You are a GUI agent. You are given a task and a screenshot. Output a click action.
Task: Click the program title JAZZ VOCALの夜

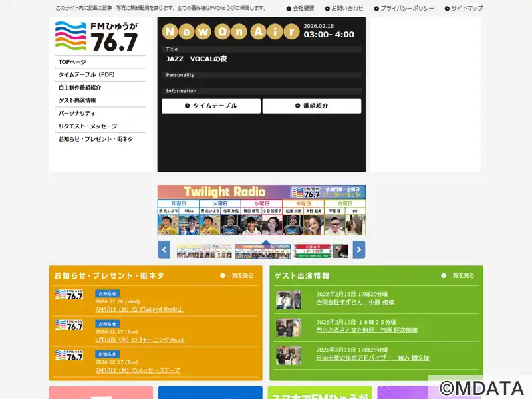point(196,59)
